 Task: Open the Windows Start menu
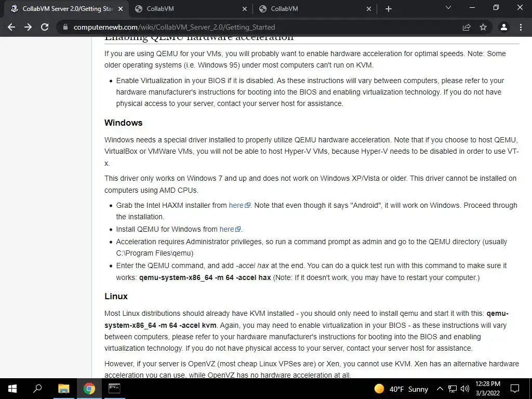tap(12, 389)
